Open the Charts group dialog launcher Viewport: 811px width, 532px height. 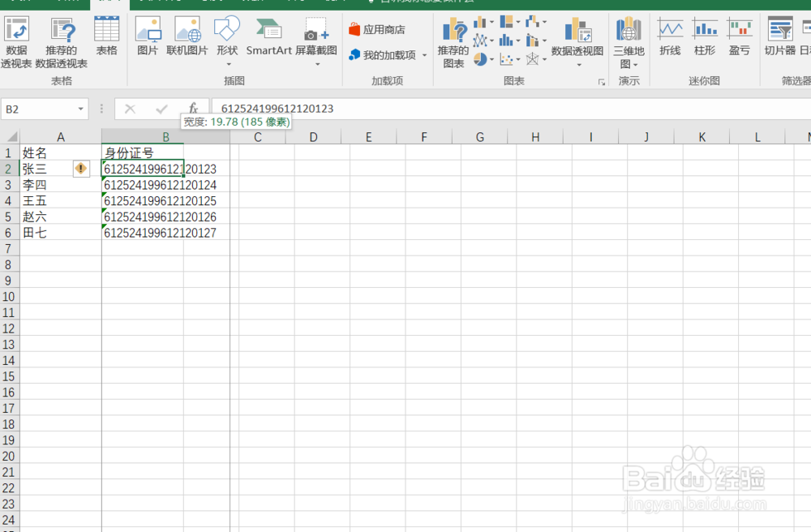(602, 82)
